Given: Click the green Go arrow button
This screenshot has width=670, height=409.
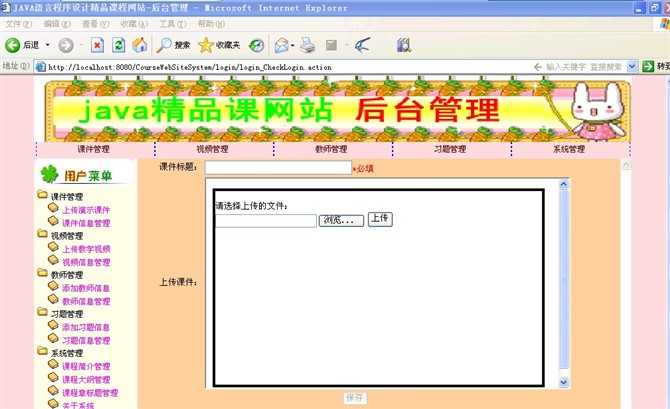Looking at the screenshot, I should pyautogui.click(x=648, y=66).
